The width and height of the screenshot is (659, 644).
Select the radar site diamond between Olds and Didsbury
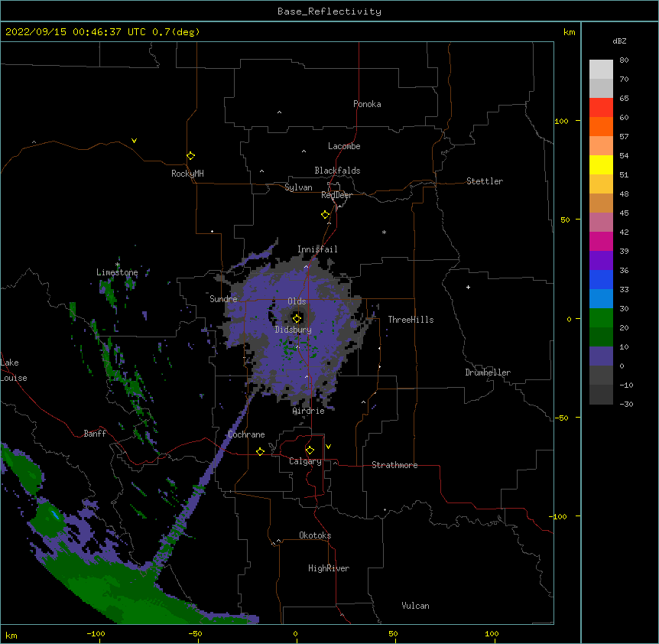[x=297, y=318]
